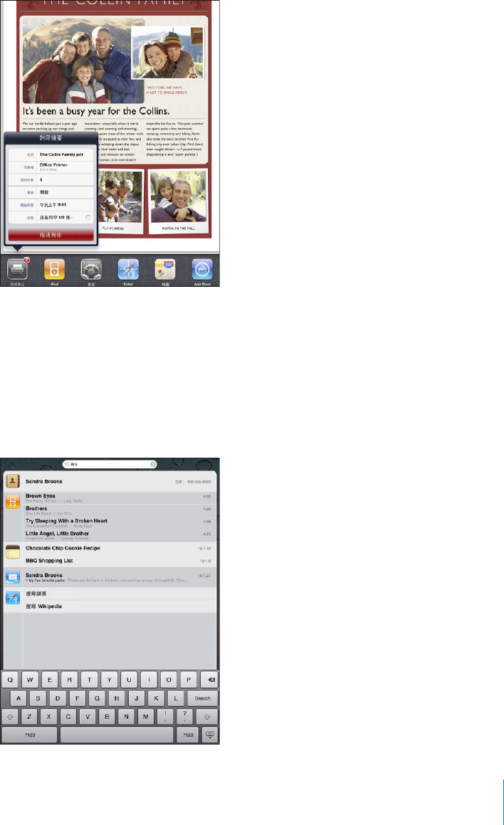Tap the right .?123 key
Viewport: 504px width, 825px height.
pyautogui.click(x=188, y=735)
